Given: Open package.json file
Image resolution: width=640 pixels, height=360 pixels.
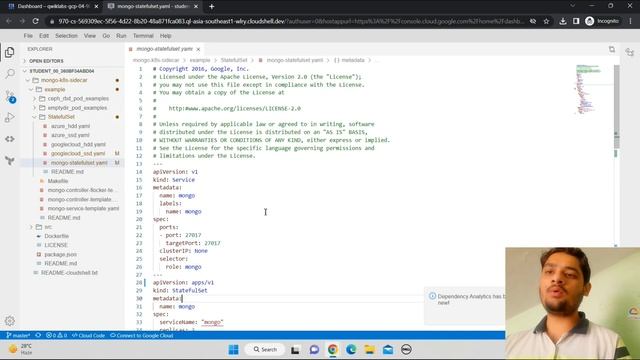Looking at the screenshot, I should 60,254.
